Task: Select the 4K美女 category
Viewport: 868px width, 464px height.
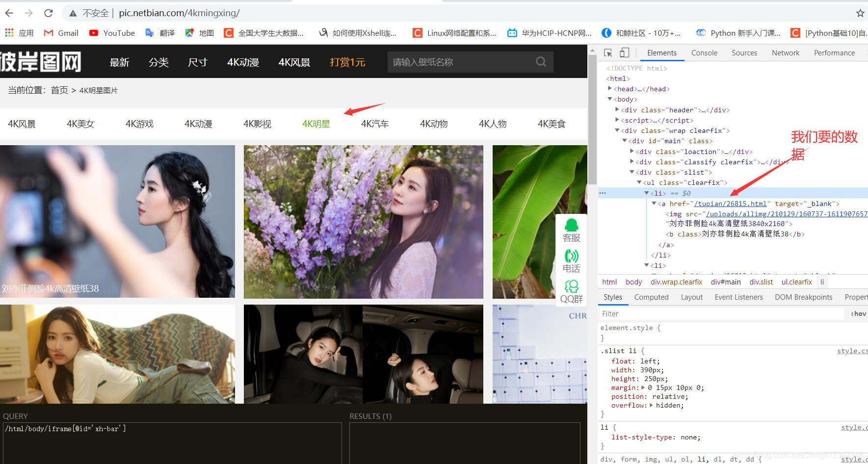Action: [80, 124]
